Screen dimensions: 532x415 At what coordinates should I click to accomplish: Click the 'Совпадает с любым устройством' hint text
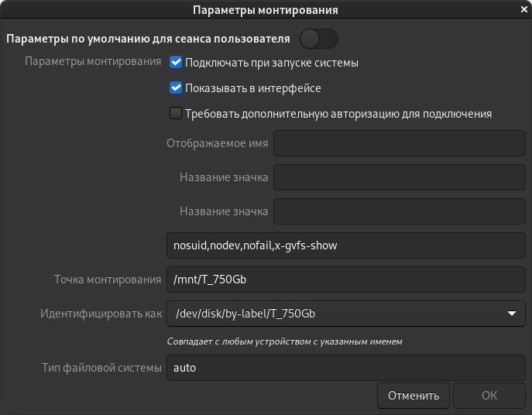[x=284, y=341]
